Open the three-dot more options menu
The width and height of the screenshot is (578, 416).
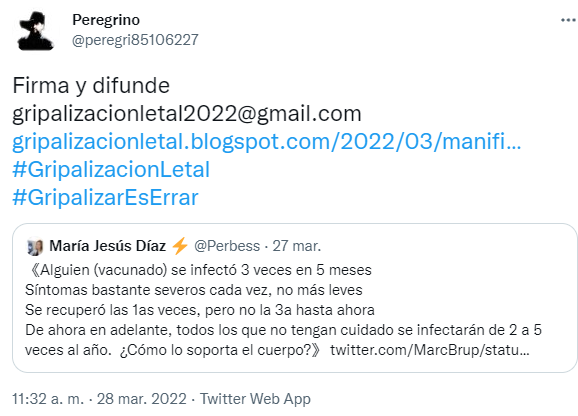569,20
